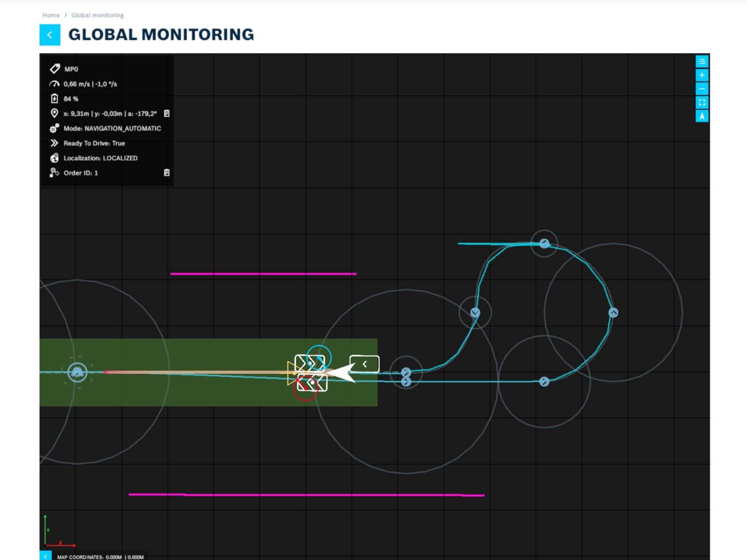Select the downward-arrow route node on curve
This screenshot has height=560, width=747.
pos(475,312)
